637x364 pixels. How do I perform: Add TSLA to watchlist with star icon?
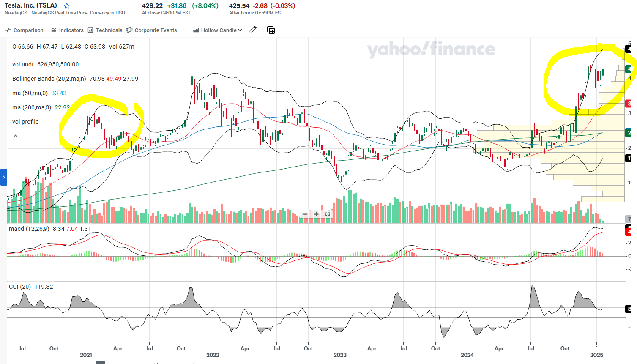pos(67,6)
